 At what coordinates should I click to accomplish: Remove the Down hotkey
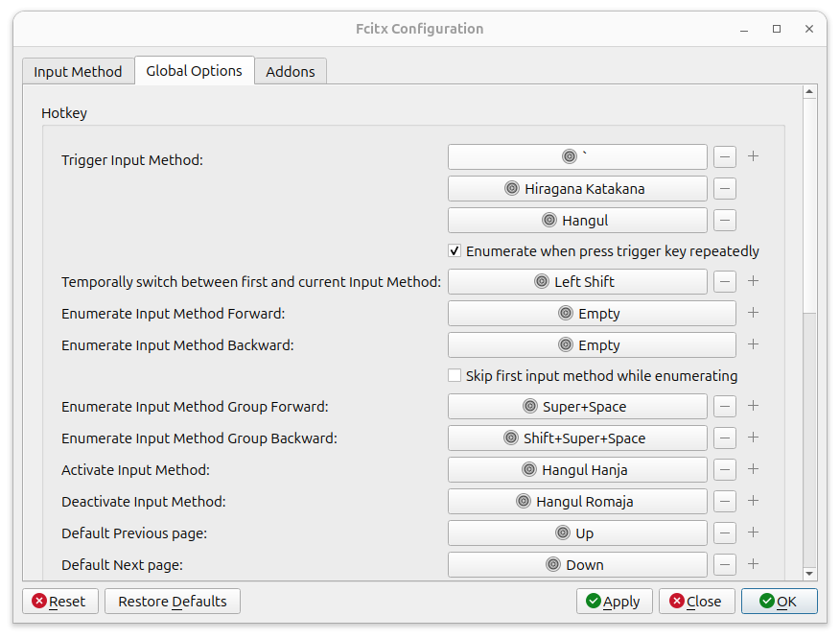point(724,564)
